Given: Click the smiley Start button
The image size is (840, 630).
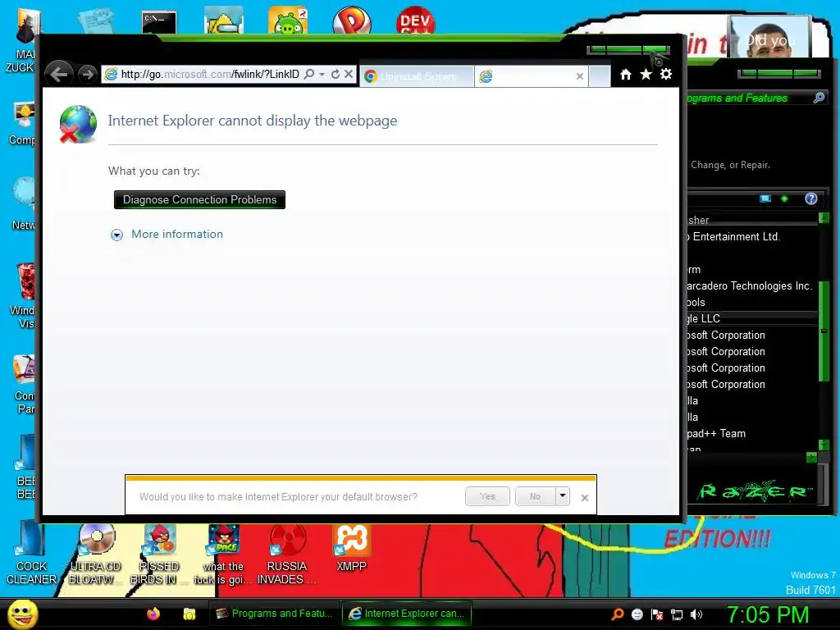Looking at the screenshot, I should coord(22,614).
